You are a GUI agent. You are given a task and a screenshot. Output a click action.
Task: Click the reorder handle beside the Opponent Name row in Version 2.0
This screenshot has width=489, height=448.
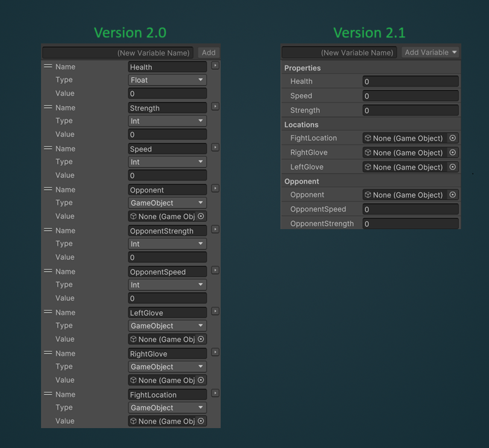click(48, 189)
